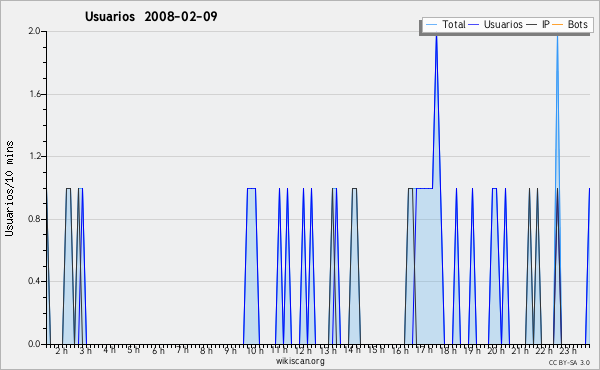Click the 1.2 y-axis value

(34, 156)
